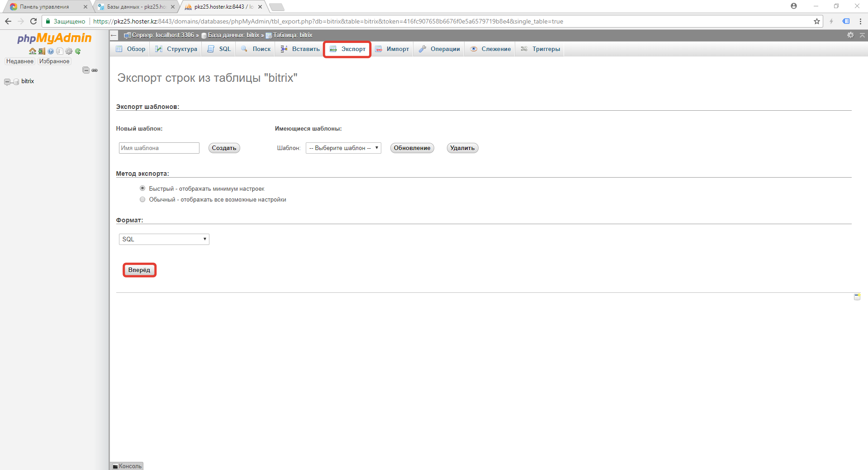Show the Избранное favorite tables list
The image size is (868, 470).
54,61
